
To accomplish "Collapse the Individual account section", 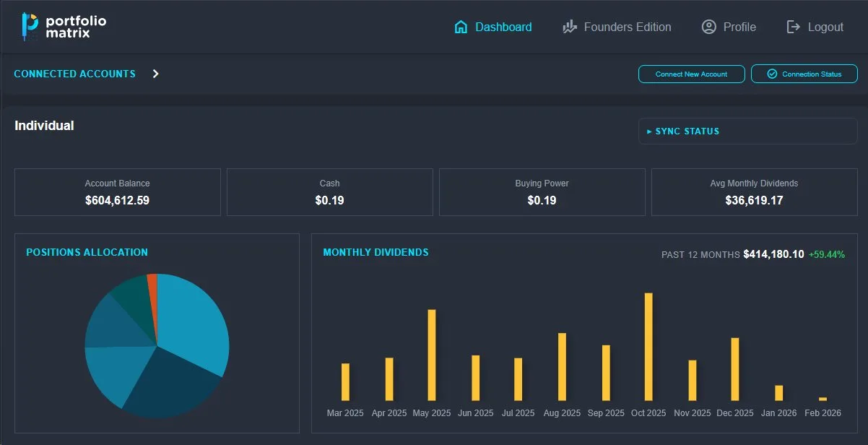I will 44,125.
